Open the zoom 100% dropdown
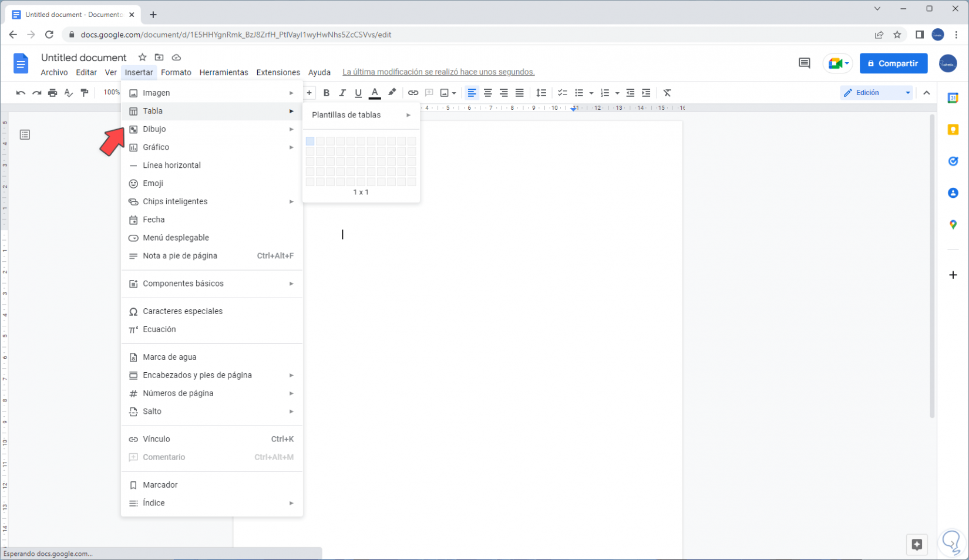This screenshot has width=969, height=560. point(112,93)
